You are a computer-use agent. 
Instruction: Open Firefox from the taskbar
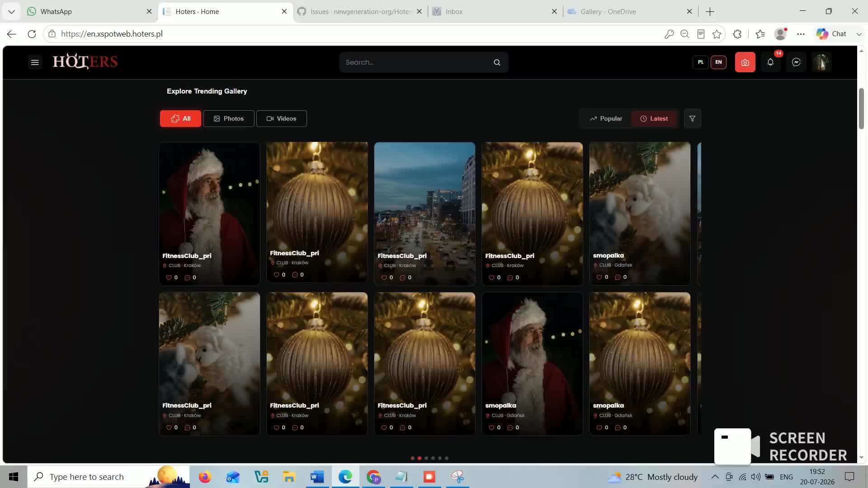coord(205,477)
